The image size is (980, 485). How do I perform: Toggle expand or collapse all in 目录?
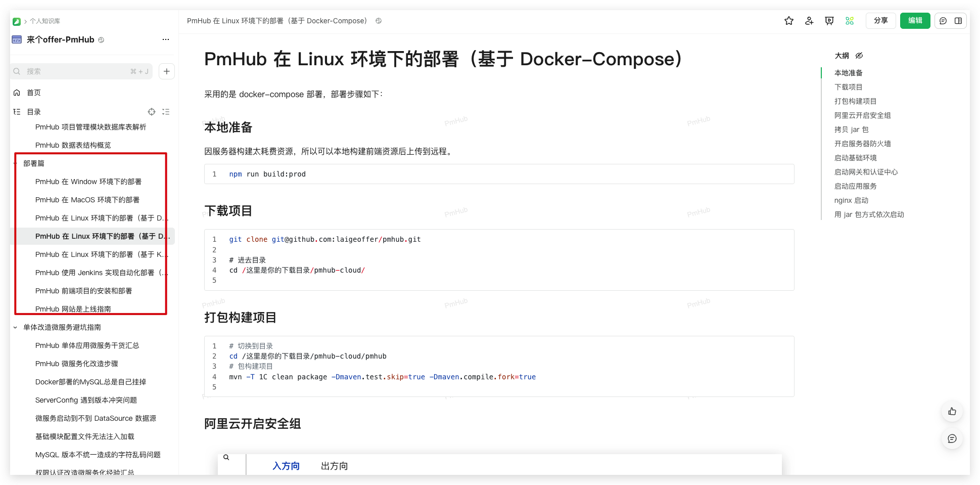166,112
